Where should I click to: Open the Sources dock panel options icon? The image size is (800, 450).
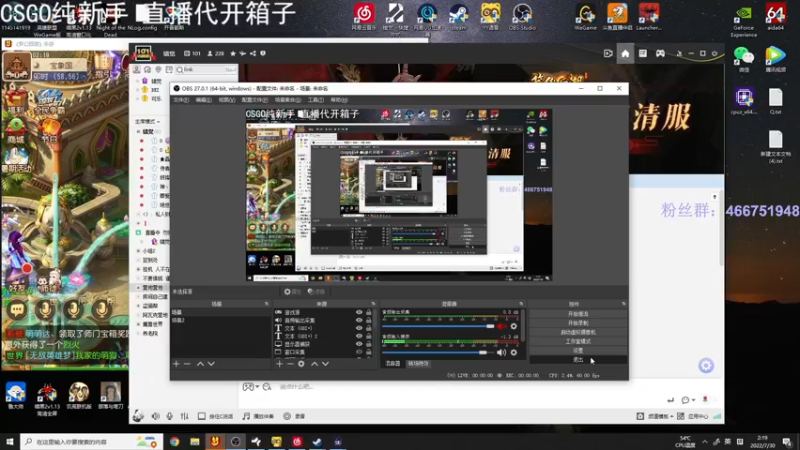click(x=373, y=304)
